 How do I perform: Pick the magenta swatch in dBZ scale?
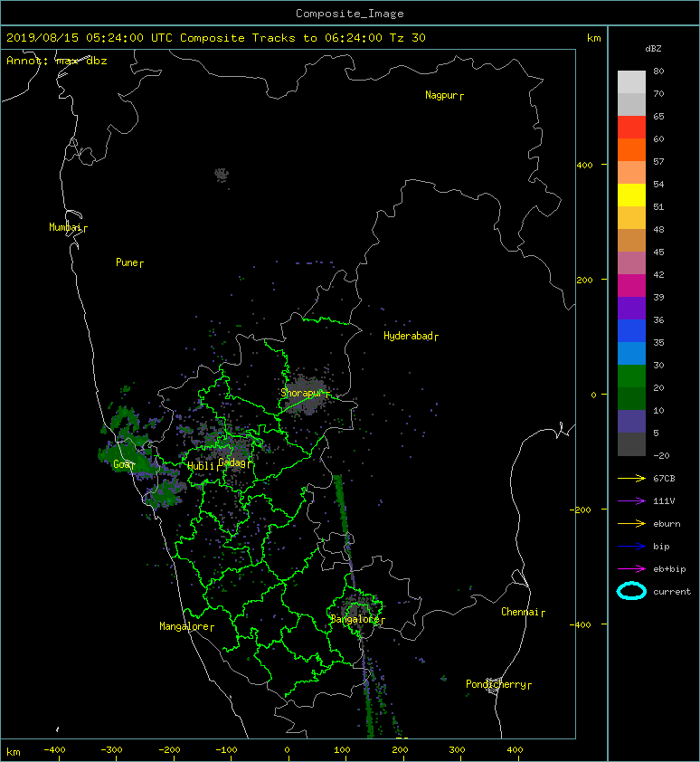[631, 285]
